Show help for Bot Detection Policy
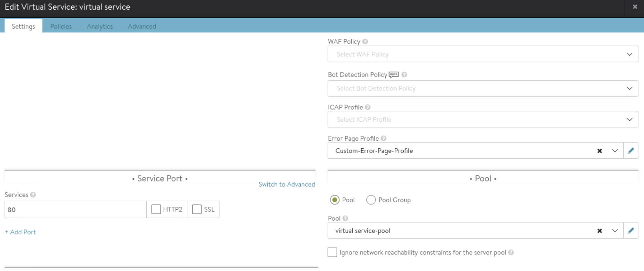The height and width of the screenshot is (271, 644). click(404, 74)
